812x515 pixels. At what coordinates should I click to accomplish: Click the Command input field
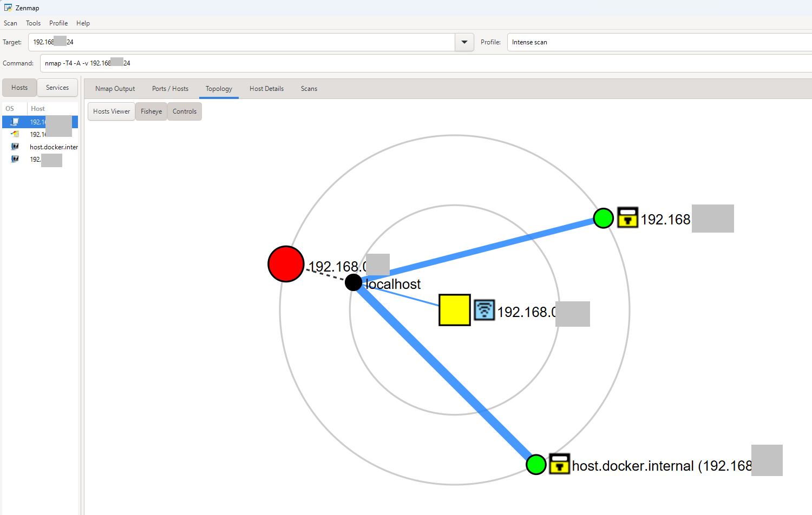426,63
